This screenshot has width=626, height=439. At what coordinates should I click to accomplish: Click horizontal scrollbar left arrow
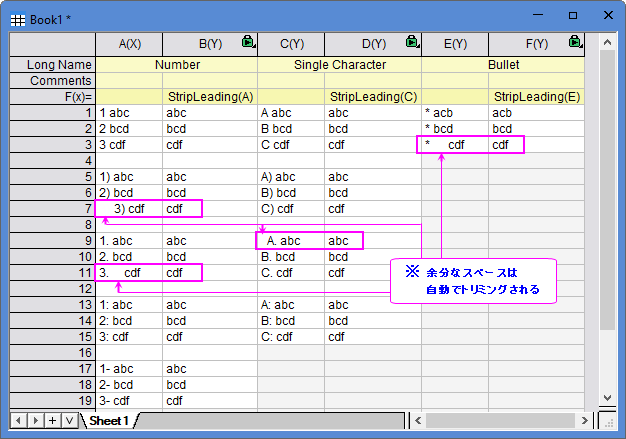[418, 420]
